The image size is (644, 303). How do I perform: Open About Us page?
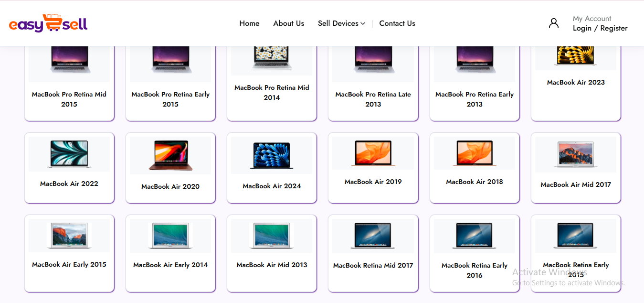(x=288, y=23)
